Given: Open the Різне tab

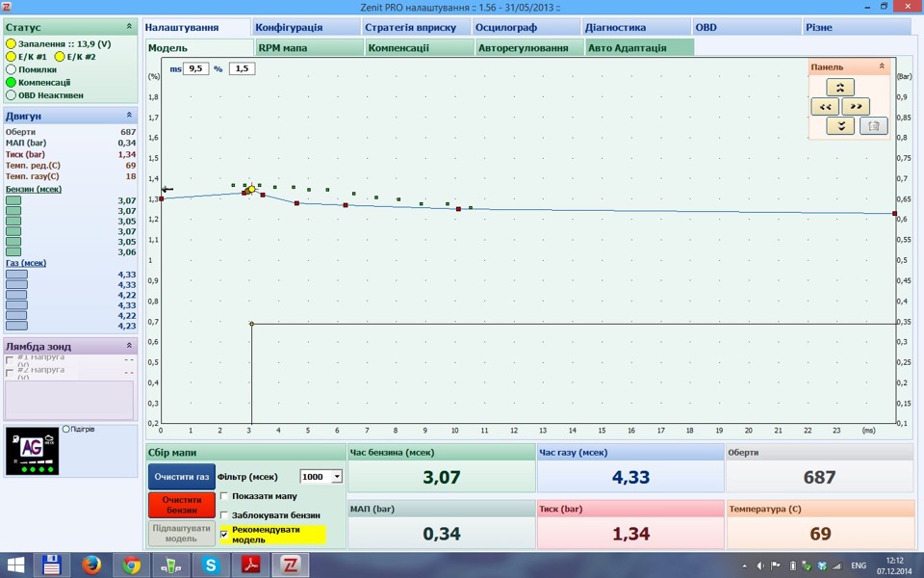Looking at the screenshot, I should pyautogui.click(x=857, y=27).
